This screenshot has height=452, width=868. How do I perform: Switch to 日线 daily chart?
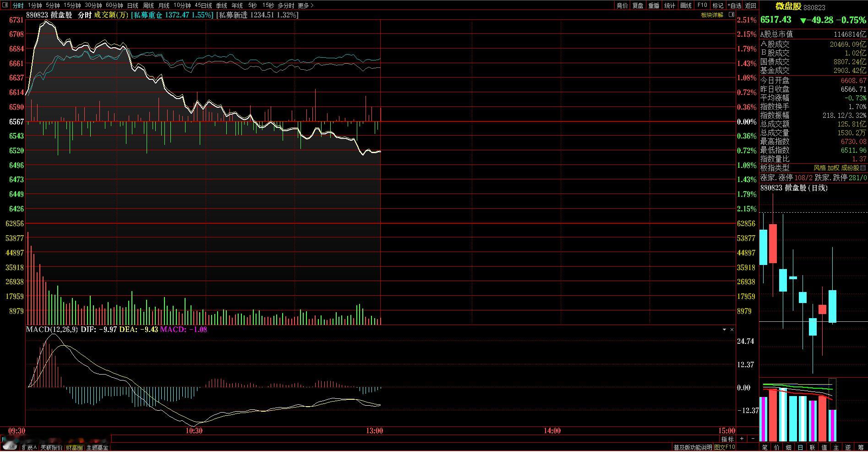132,6
